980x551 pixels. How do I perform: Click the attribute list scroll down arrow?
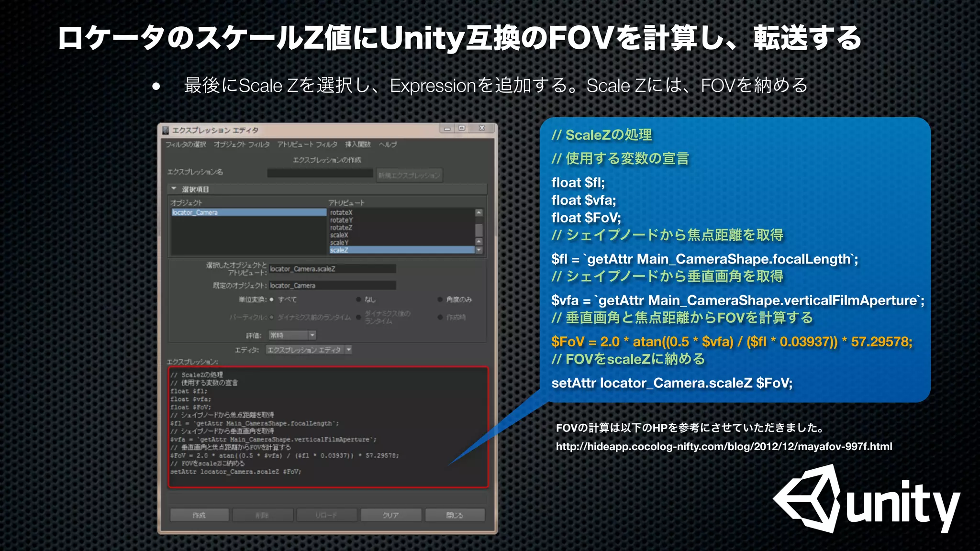coord(479,250)
